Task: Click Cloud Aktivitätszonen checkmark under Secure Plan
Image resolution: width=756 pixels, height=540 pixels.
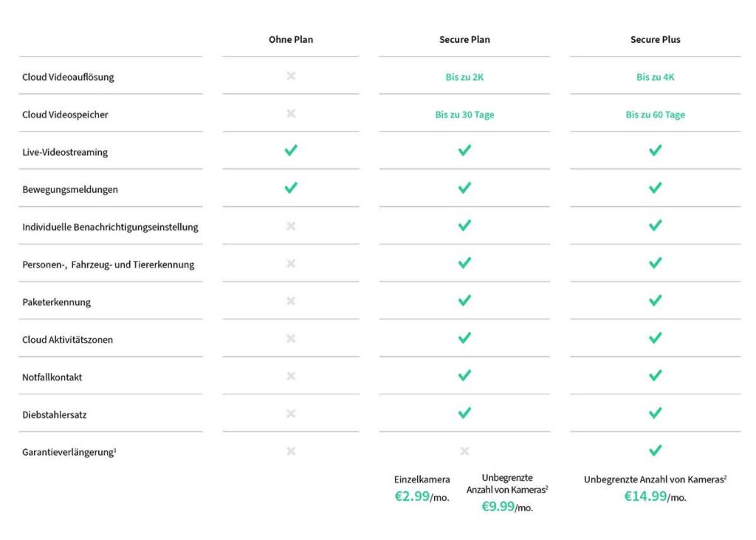Action: pyautogui.click(x=464, y=338)
